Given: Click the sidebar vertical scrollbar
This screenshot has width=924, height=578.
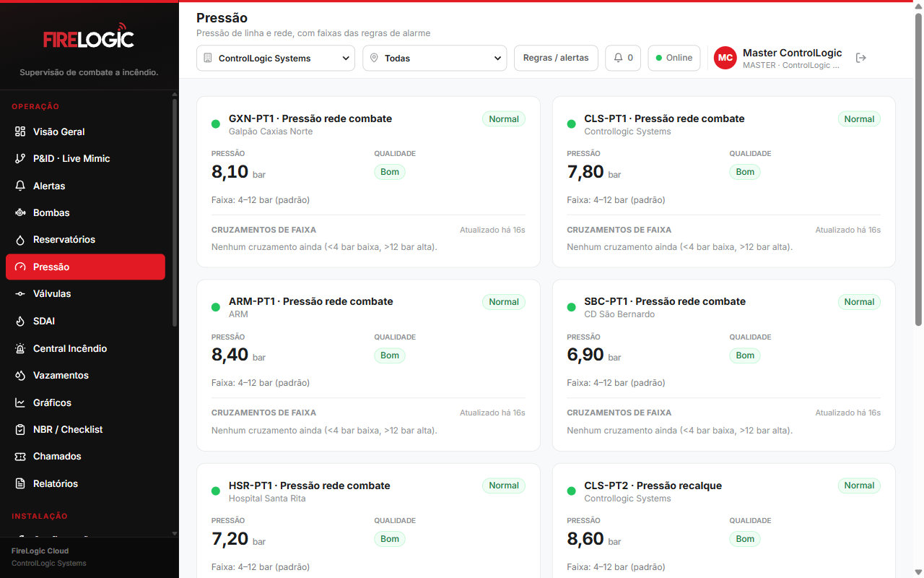Looking at the screenshot, I should (x=174, y=213).
